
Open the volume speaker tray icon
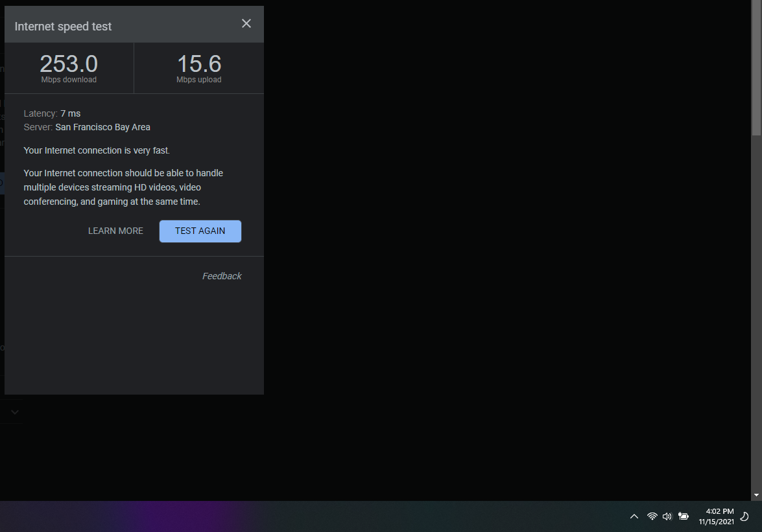tap(667, 516)
